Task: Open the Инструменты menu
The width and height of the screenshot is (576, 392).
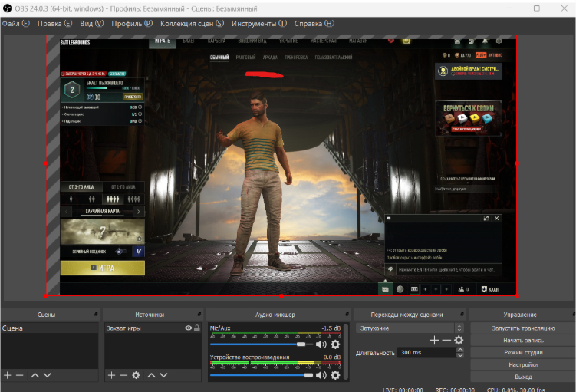Action: pos(259,24)
